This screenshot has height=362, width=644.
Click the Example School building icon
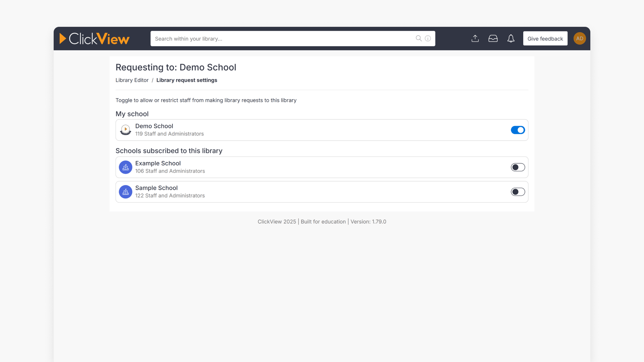point(125,167)
